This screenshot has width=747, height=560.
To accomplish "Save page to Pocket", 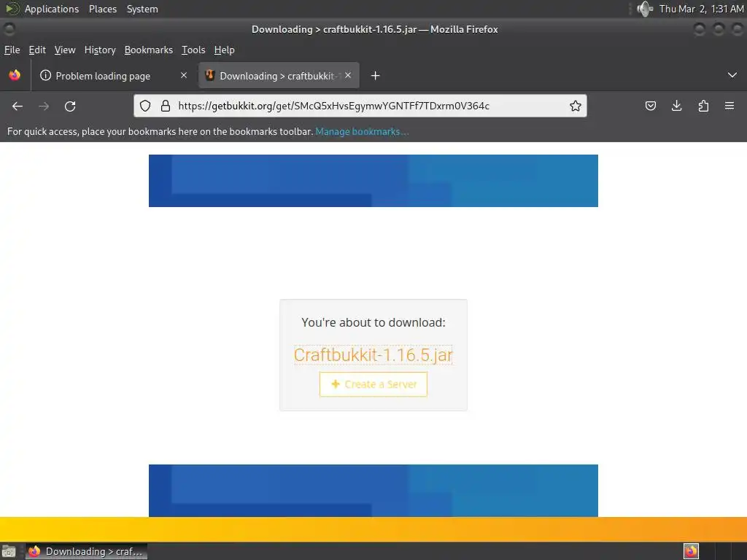I will (650, 106).
